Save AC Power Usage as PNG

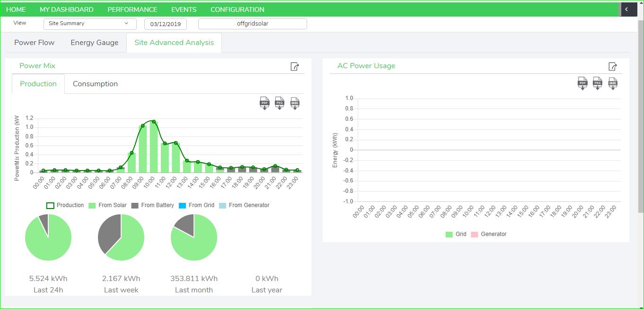click(598, 83)
